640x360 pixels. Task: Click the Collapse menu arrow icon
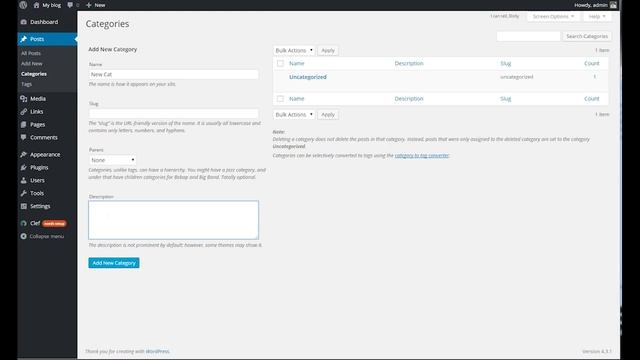[24, 236]
